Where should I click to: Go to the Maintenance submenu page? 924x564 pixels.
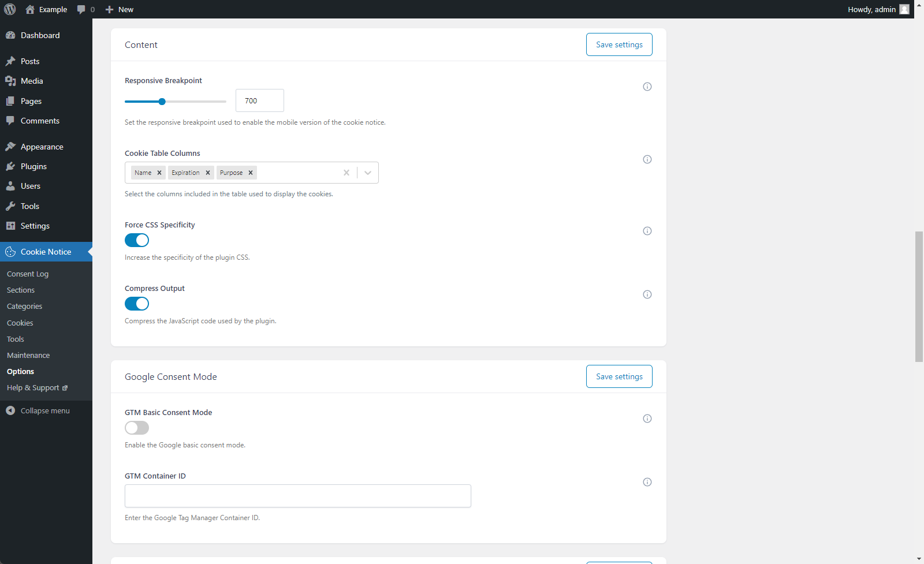pyautogui.click(x=28, y=355)
